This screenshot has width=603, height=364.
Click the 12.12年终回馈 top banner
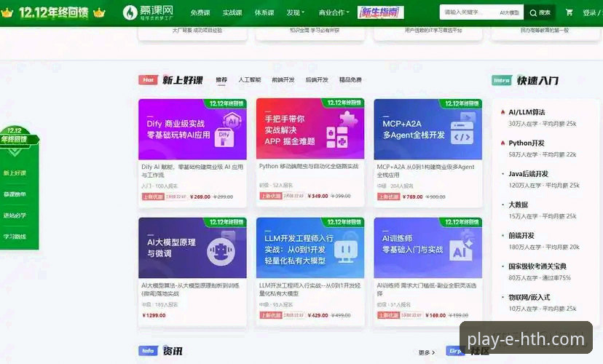pyautogui.click(x=53, y=12)
